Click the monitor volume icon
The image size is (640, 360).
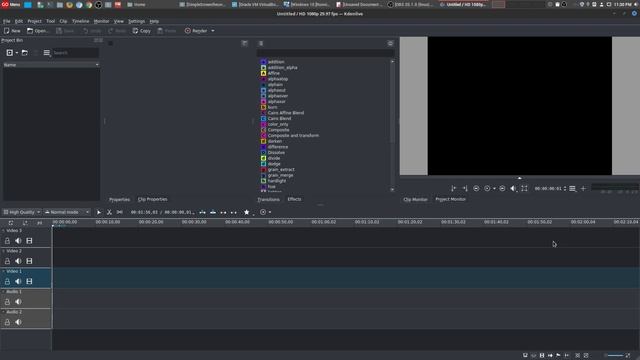tap(513, 189)
